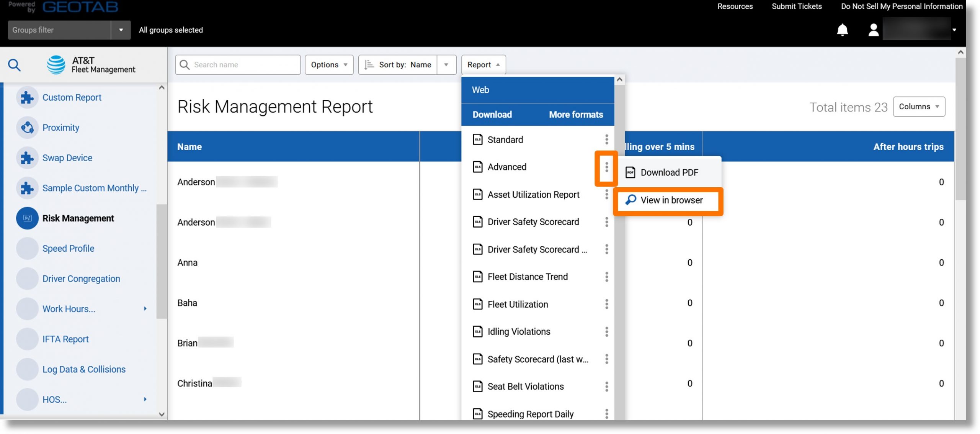This screenshot has height=434, width=980.
Task: Open Speeding Report Daily kebab menu
Action: tap(606, 414)
